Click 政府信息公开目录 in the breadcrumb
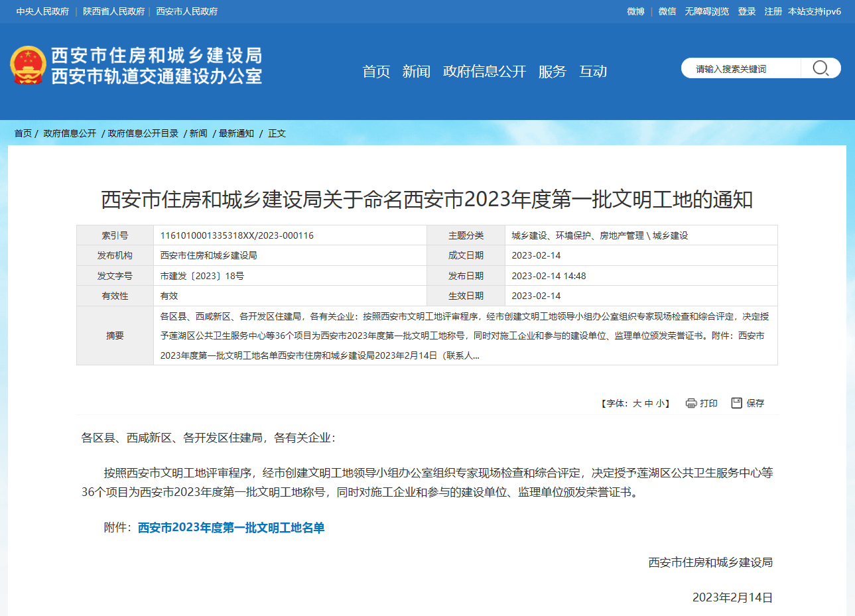 pyautogui.click(x=143, y=133)
